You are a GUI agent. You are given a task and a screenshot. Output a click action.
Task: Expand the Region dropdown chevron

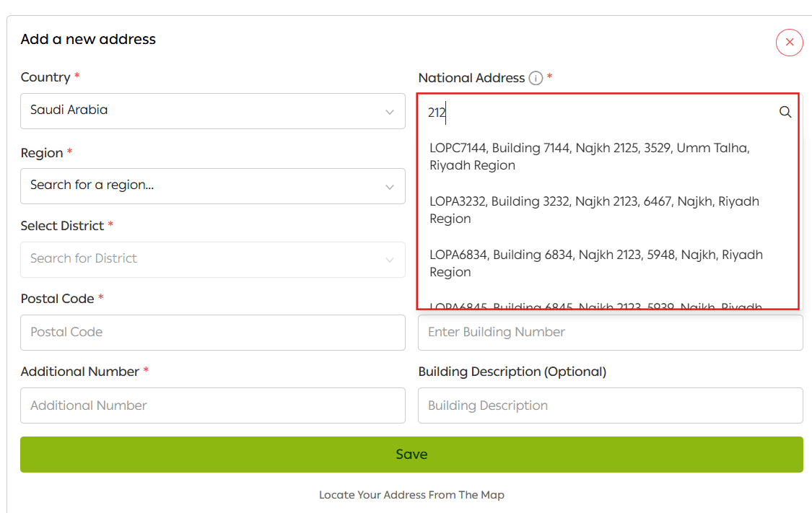point(390,187)
